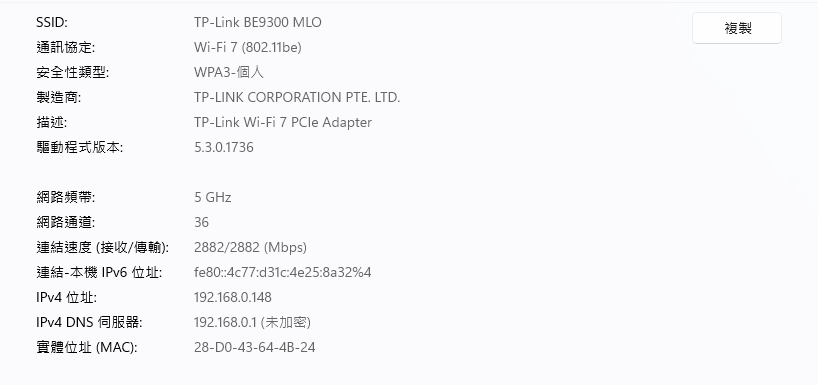This screenshot has width=818, height=385.
Task: Click the 網路頻帶 label
Action: [x=66, y=198]
